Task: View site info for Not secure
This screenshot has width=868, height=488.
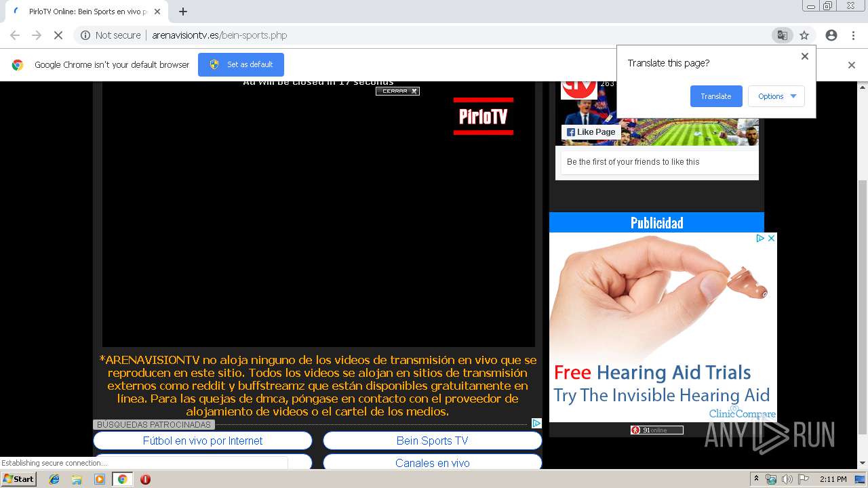Action: pyautogui.click(x=111, y=35)
